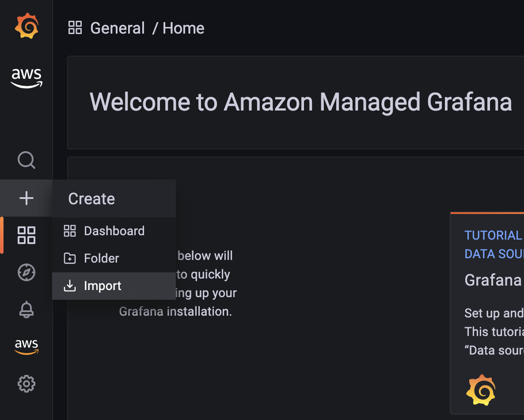Open the white AWS logo at top of sidebar

(27, 78)
